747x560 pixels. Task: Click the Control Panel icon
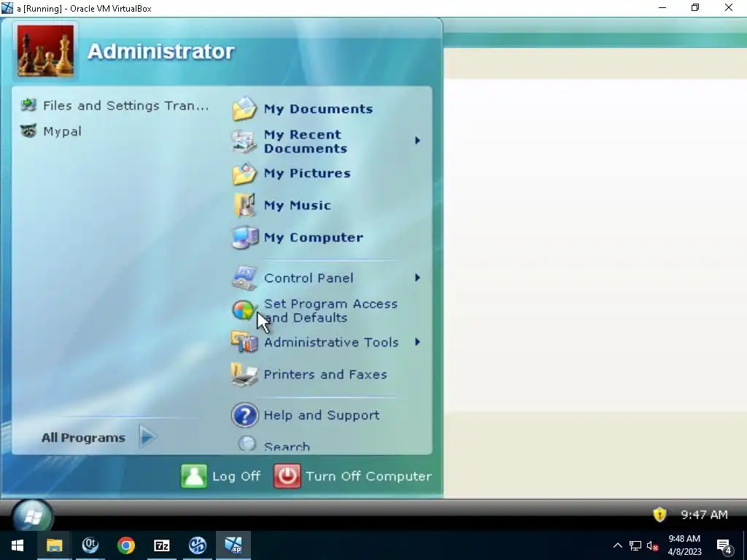(244, 278)
